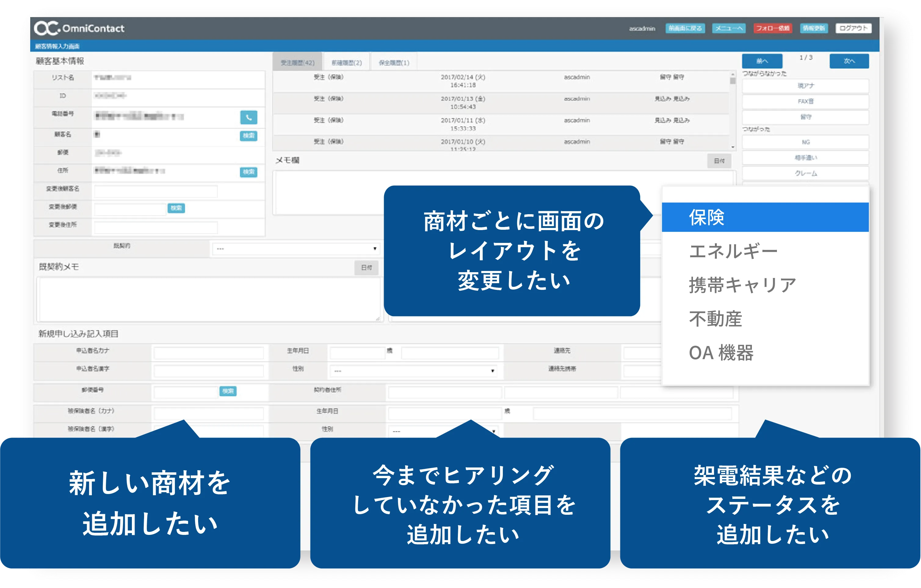The image size is (921, 588).
Task: Click the 日付 button next to 既契約メモ
Action: coord(366,268)
